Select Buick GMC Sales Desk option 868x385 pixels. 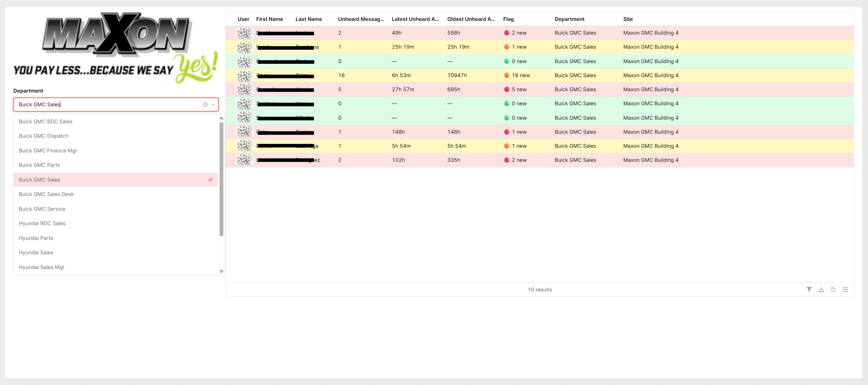tap(46, 194)
